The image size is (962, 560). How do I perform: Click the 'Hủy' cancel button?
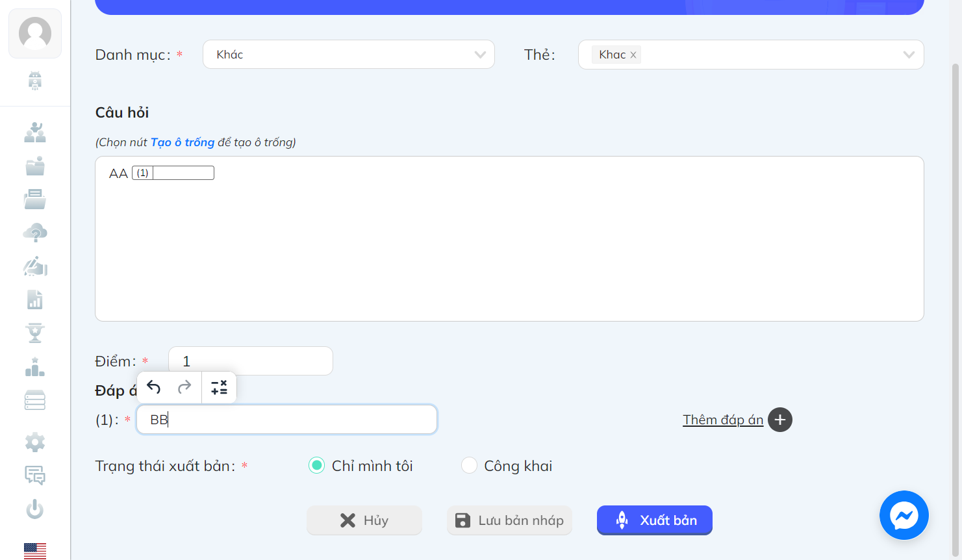[364, 520]
